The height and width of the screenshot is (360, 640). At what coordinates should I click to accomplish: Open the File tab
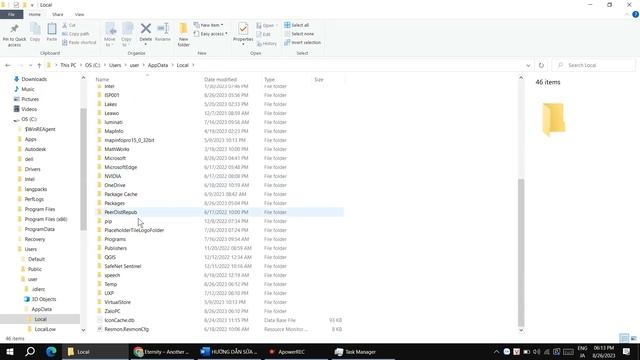click(11, 14)
